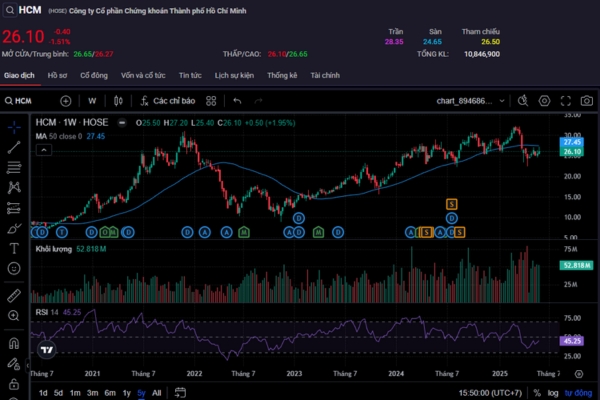Click the 15:50:00 (UTC+7) timezone selector

click(490, 393)
